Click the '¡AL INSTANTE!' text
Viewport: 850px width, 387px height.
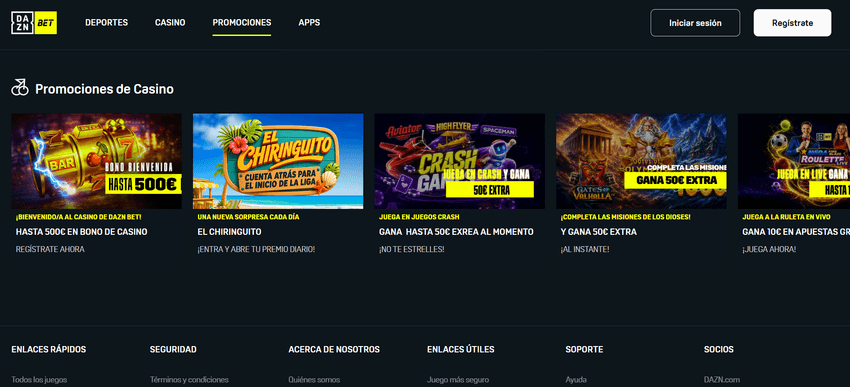(585, 249)
